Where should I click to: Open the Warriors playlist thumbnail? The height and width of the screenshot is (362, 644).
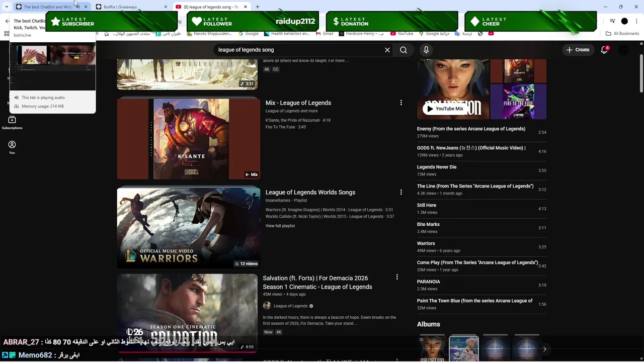(189, 228)
